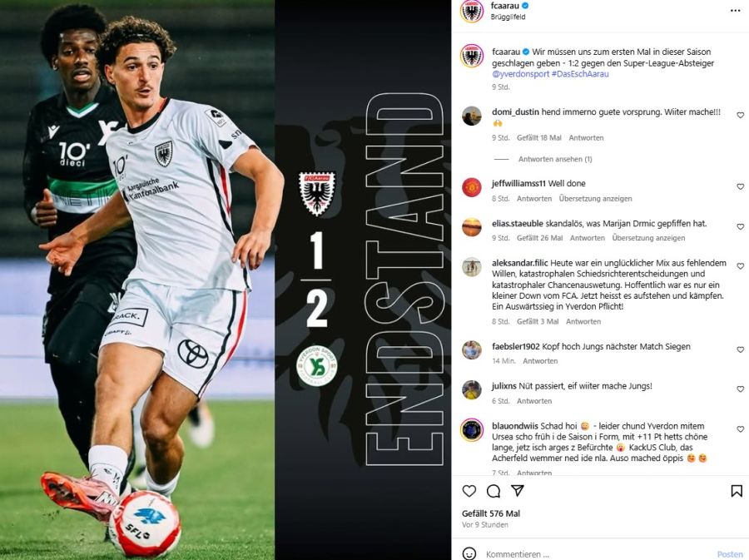The width and height of the screenshot is (749, 560).
Task: Like the comment by elias.staeuble
Action: [740, 226]
